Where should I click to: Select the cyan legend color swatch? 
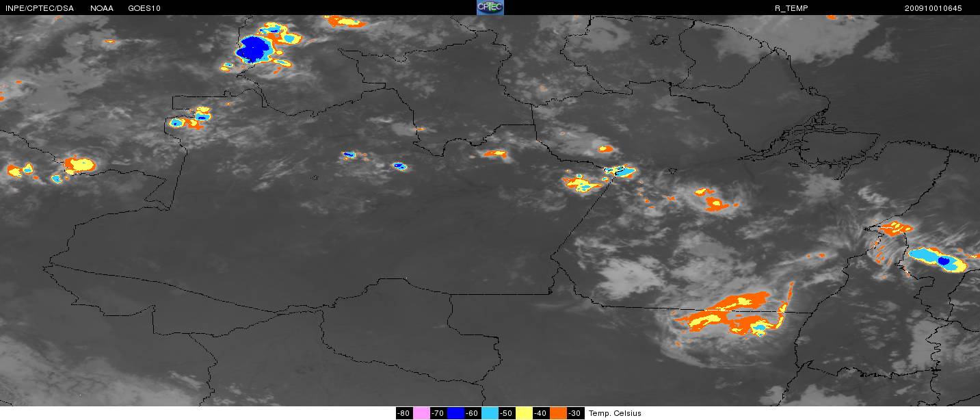(x=490, y=413)
